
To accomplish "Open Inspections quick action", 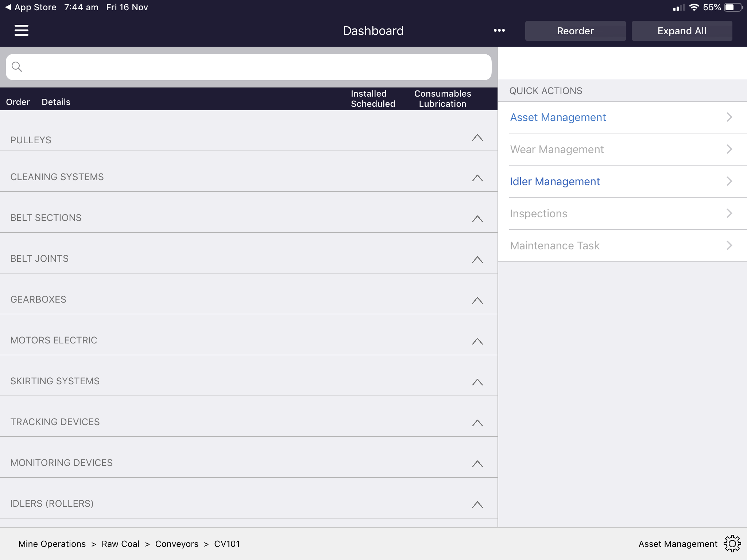I will (622, 214).
